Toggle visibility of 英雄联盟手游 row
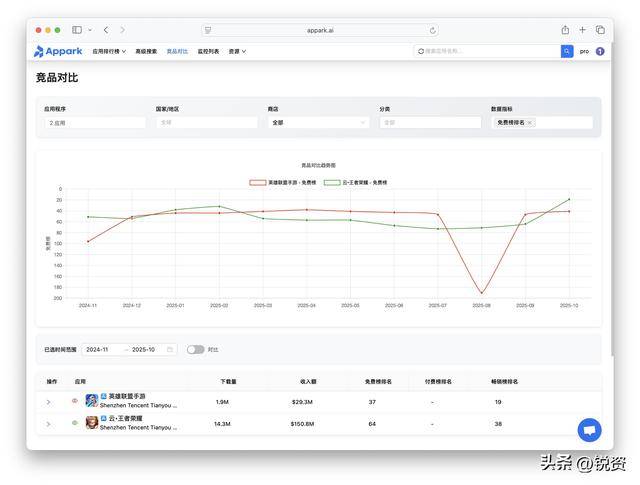Image resolution: width=640 pixels, height=485 pixels. tap(74, 401)
